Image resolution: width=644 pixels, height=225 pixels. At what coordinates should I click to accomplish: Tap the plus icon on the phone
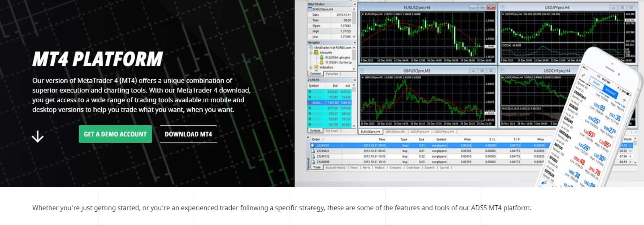pos(624,100)
